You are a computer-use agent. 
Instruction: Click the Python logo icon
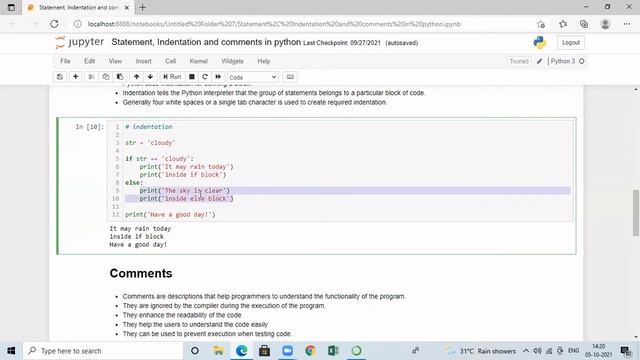pos(540,42)
